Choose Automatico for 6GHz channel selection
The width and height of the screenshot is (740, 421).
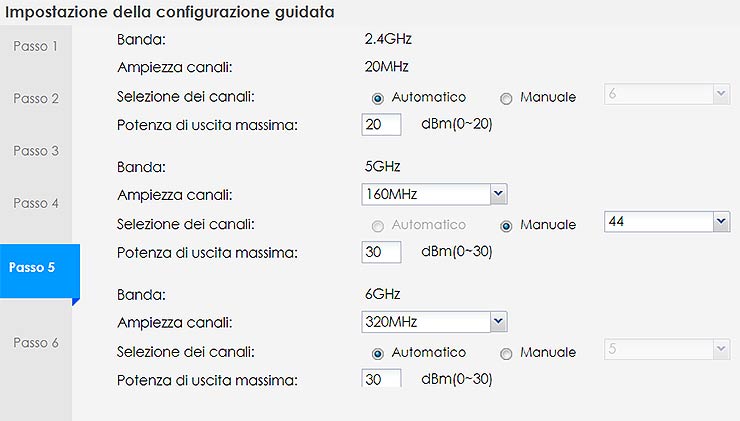[x=378, y=353]
